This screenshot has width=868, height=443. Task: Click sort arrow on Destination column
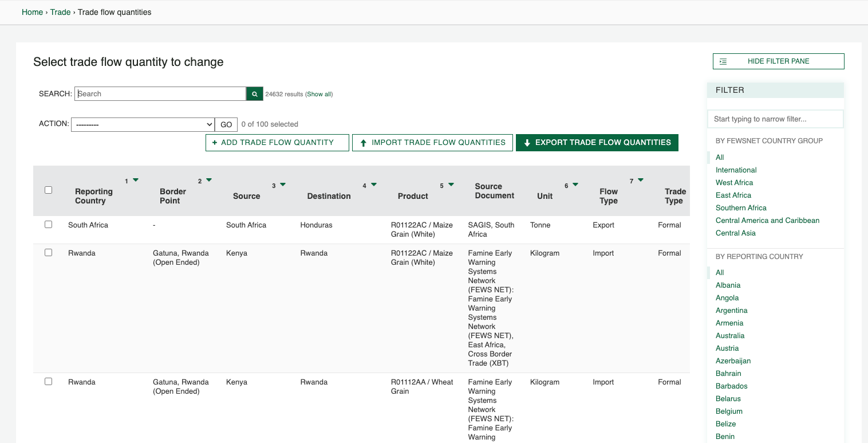374,185
